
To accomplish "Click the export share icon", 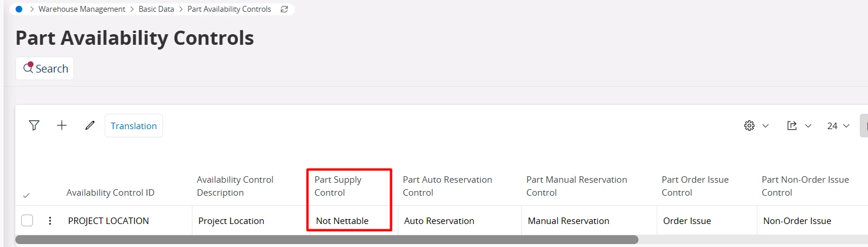I will click(x=791, y=126).
